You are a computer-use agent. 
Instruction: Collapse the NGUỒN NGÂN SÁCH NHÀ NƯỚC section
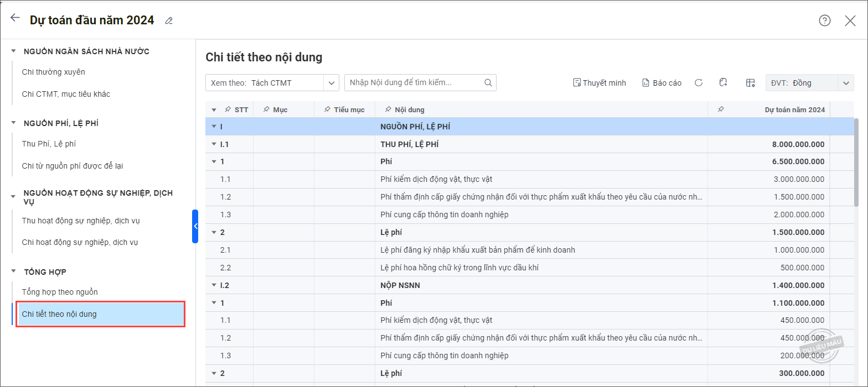point(13,51)
